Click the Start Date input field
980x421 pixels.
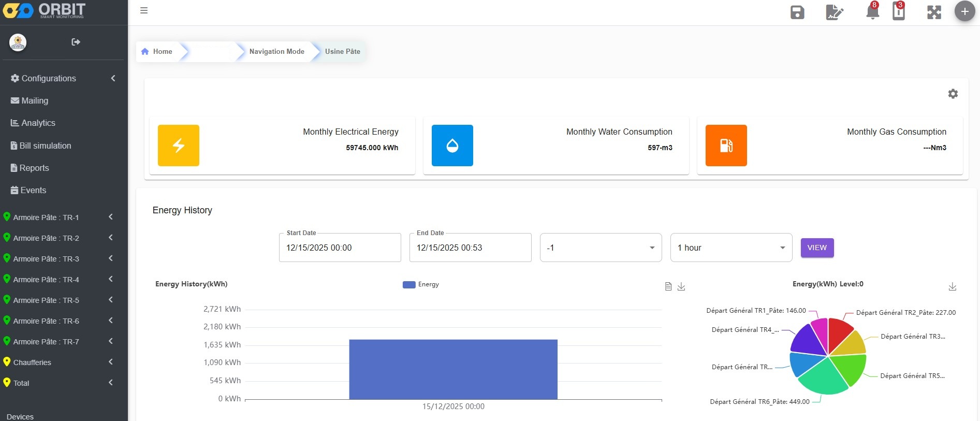tap(340, 248)
